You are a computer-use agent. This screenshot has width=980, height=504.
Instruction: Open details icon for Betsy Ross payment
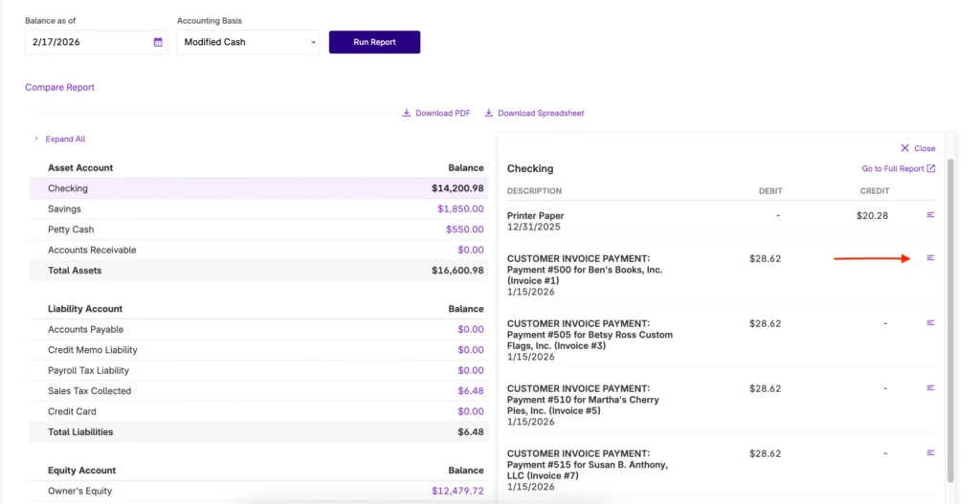click(930, 323)
